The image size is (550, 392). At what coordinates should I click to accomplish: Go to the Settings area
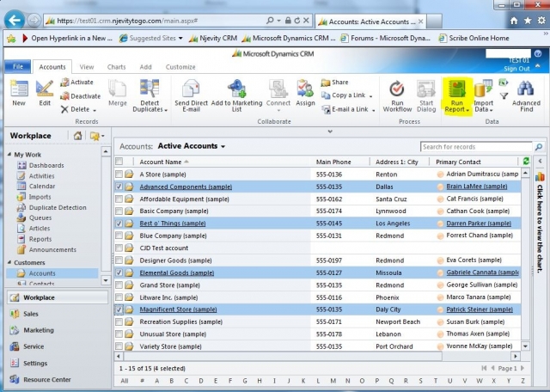(x=35, y=363)
